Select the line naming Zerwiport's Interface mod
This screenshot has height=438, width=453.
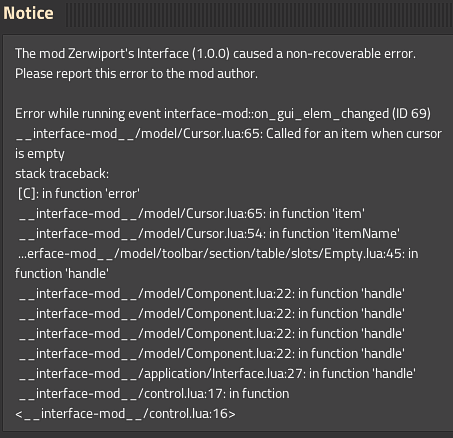(215, 54)
